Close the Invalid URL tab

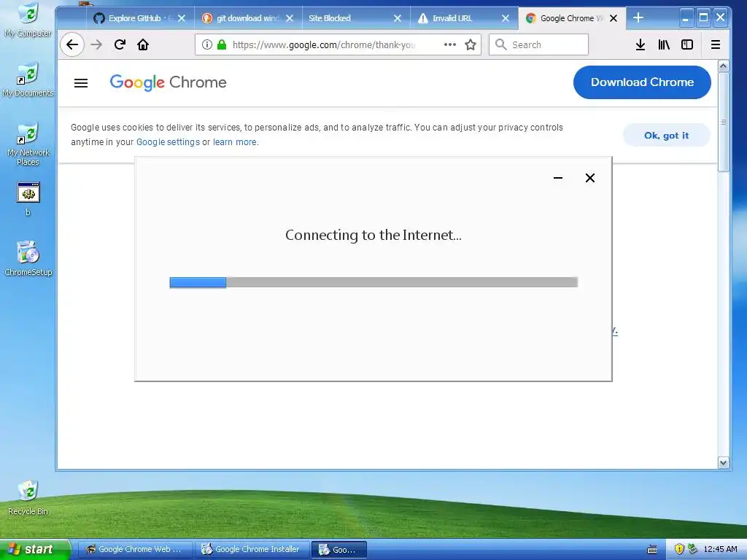[506, 18]
